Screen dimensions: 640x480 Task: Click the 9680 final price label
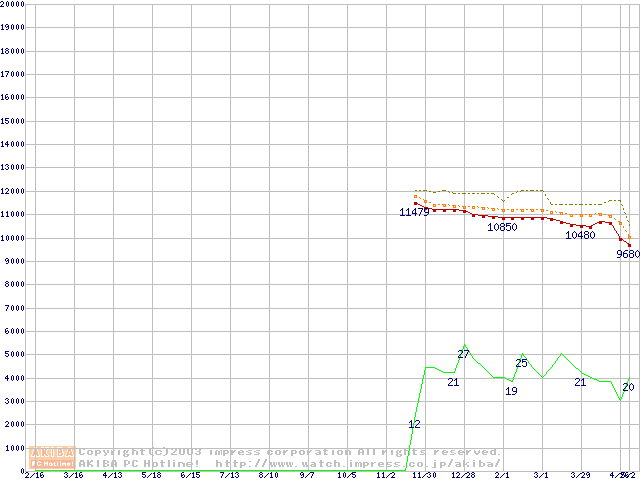tap(627, 254)
